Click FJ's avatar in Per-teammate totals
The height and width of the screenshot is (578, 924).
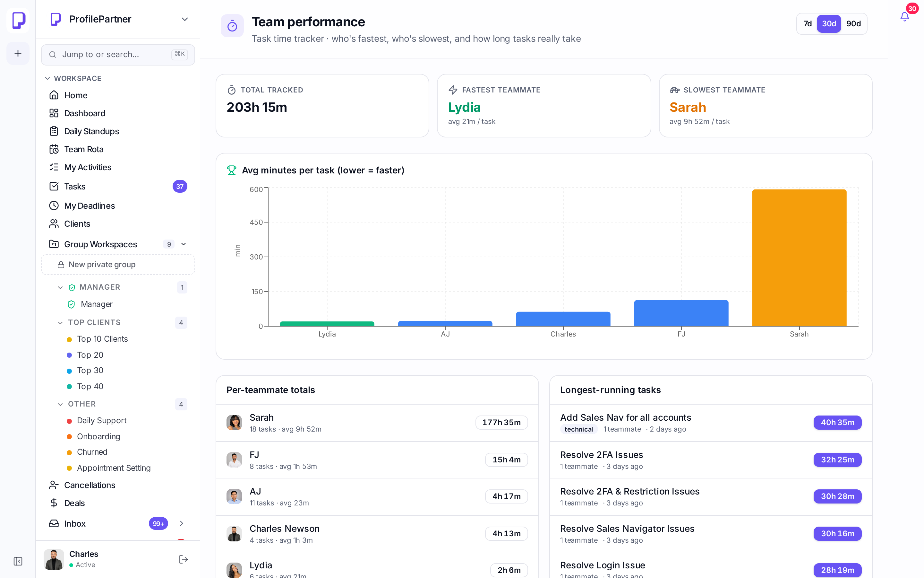coord(234,460)
